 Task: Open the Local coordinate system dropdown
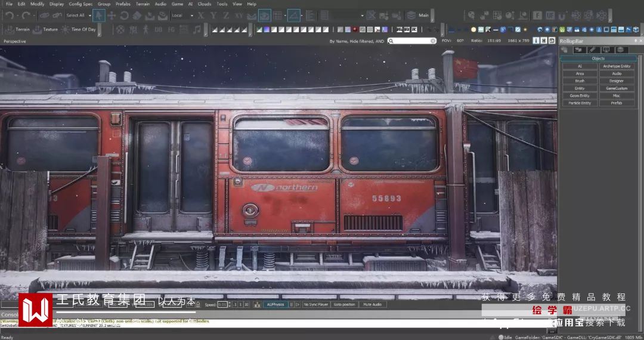tap(182, 16)
